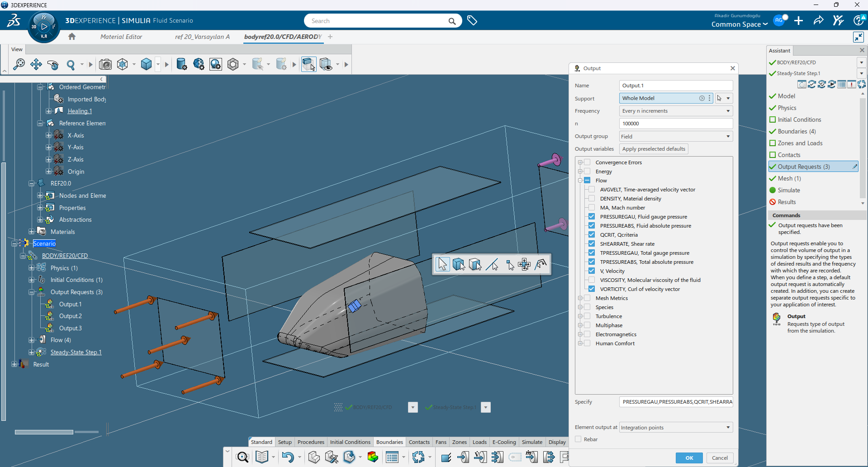The width and height of the screenshot is (868, 467).
Task: Click the cylinder with gear icon
Action: click(181, 64)
